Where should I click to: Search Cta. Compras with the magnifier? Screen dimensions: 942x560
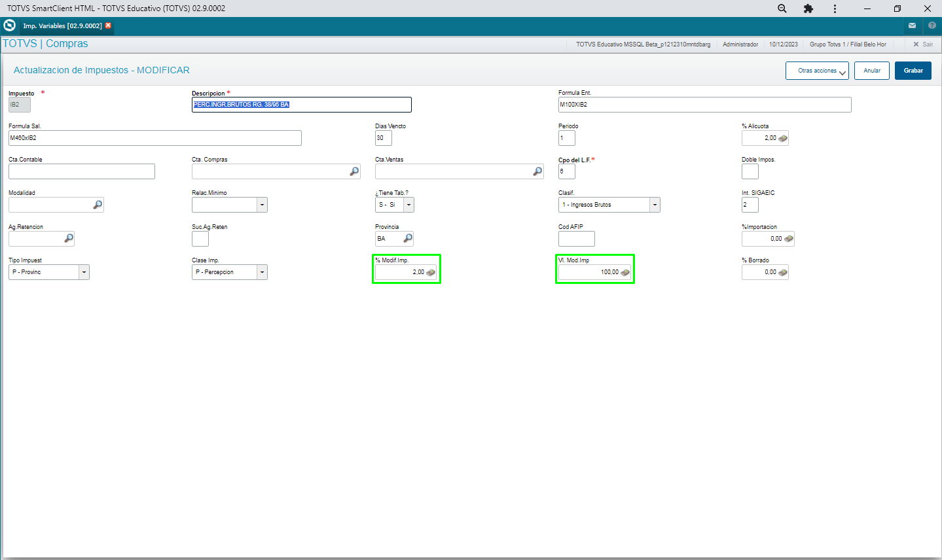coord(354,171)
